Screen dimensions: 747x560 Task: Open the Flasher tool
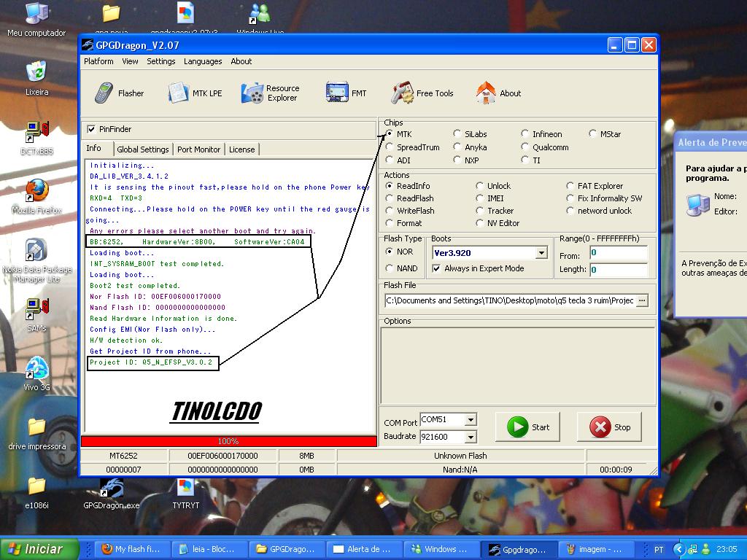click(119, 93)
